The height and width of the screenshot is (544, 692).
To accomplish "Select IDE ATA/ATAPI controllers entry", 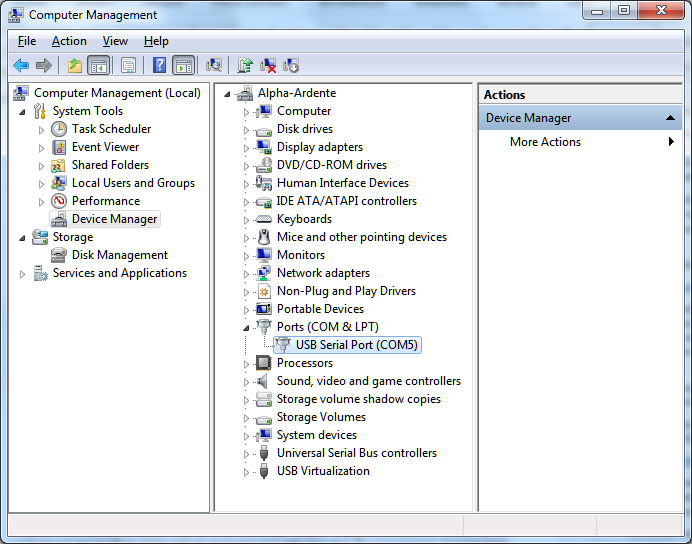I will pos(346,201).
